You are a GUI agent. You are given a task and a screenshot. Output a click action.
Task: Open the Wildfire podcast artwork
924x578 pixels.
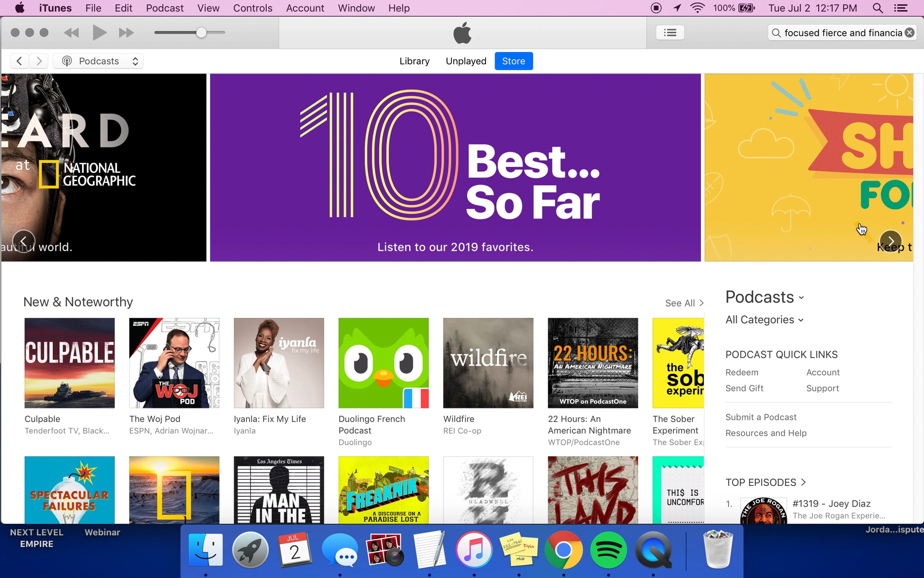coord(489,363)
